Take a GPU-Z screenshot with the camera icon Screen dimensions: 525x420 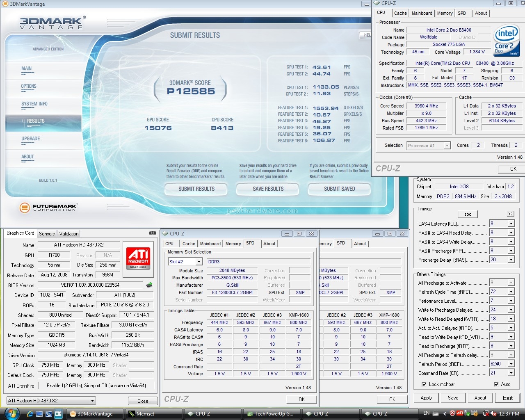(x=152, y=233)
